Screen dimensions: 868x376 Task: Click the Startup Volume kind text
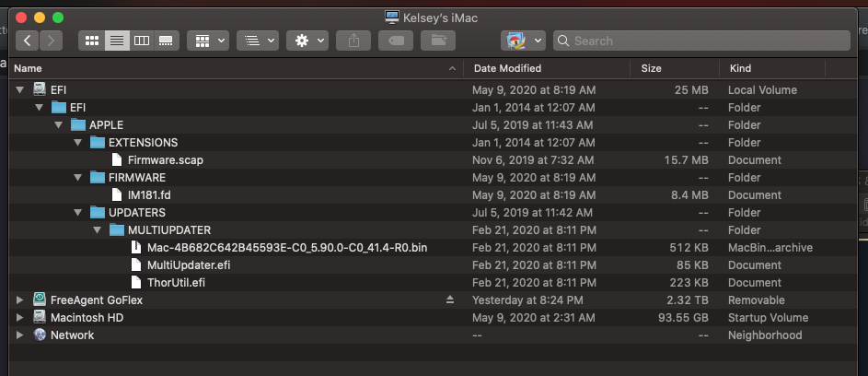tap(769, 318)
